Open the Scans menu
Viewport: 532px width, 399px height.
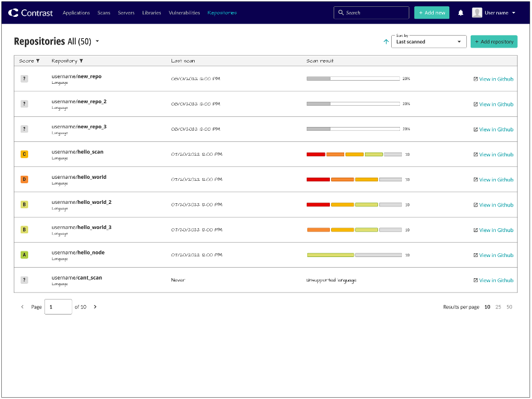(104, 13)
